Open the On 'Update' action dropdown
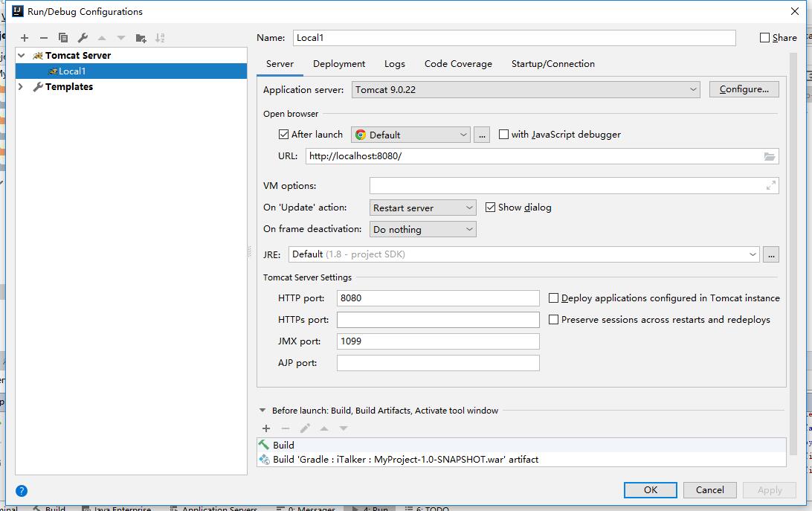The height and width of the screenshot is (511, 812). coord(422,208)
